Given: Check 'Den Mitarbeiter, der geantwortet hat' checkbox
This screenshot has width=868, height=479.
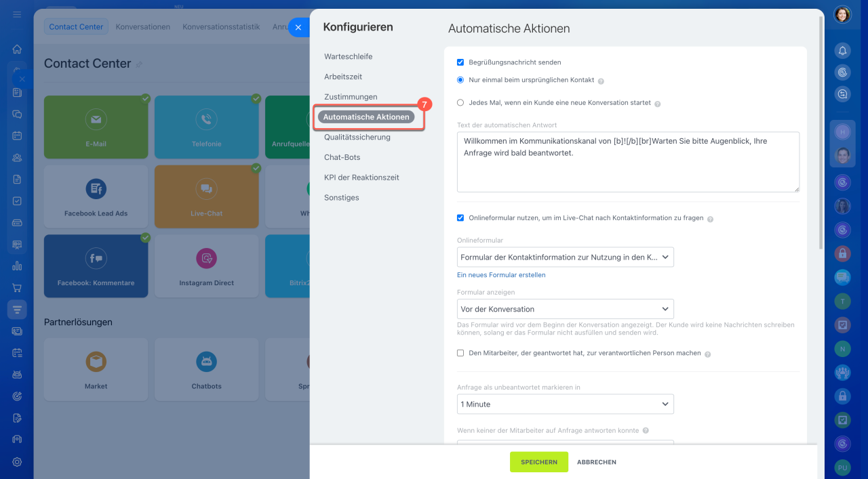Looking at the screenshot, I should click(x=460, y=353).
